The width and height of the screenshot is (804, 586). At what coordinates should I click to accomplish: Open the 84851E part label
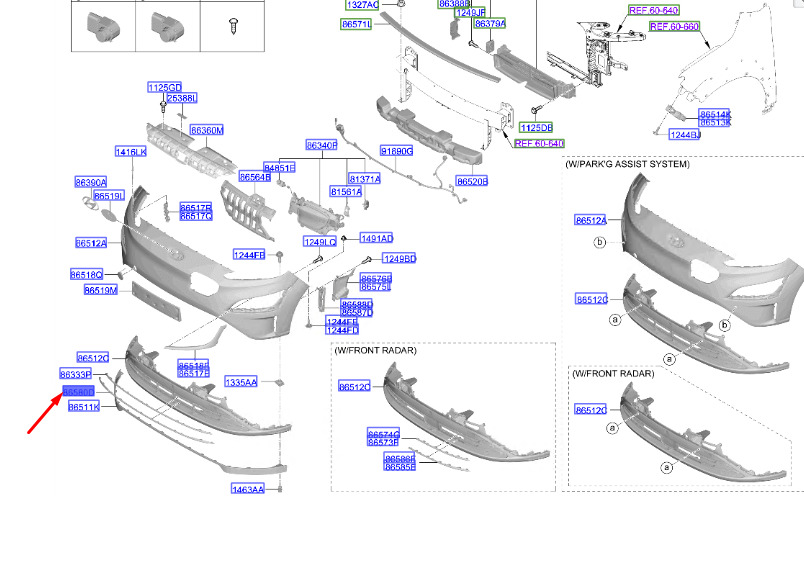coord(279,168)
